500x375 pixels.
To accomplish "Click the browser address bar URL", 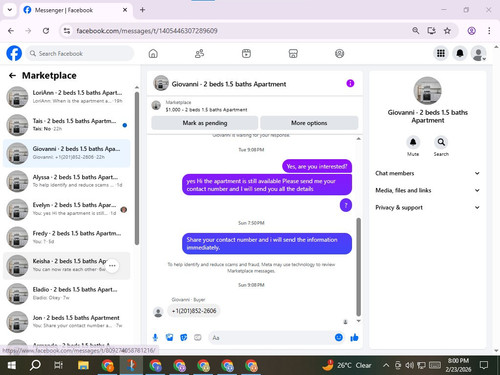I will click(147, 31).
